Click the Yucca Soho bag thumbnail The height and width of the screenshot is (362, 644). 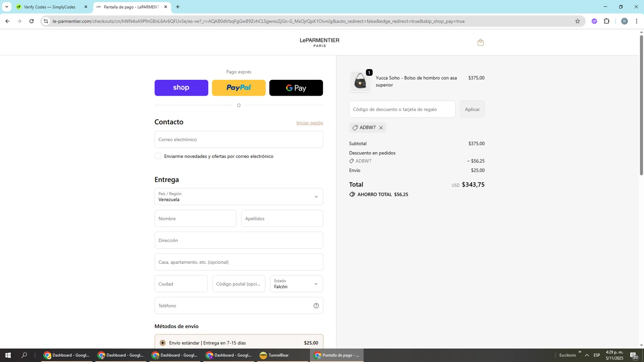(360, 81)
